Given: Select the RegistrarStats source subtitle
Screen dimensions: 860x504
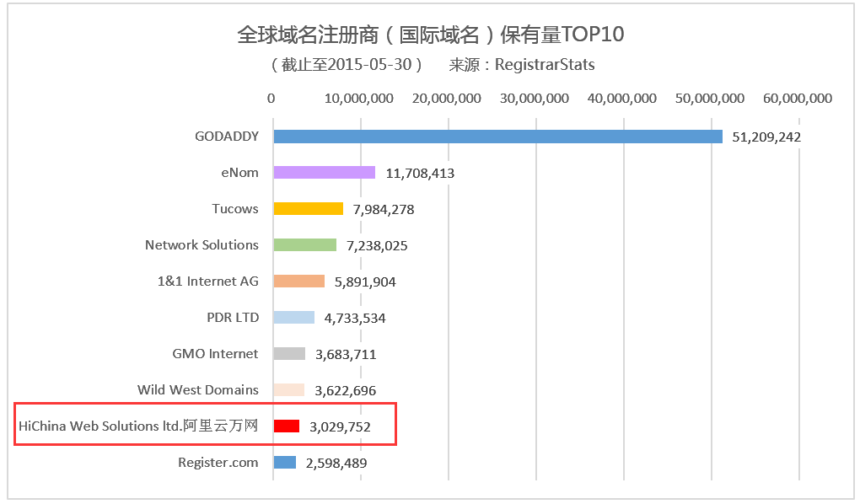Looking at the screenshot, I should click(x=522, y=65).
